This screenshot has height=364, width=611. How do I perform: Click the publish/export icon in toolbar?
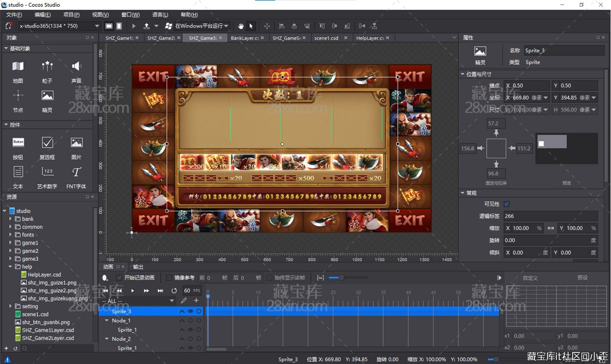(x=146, y=26)
